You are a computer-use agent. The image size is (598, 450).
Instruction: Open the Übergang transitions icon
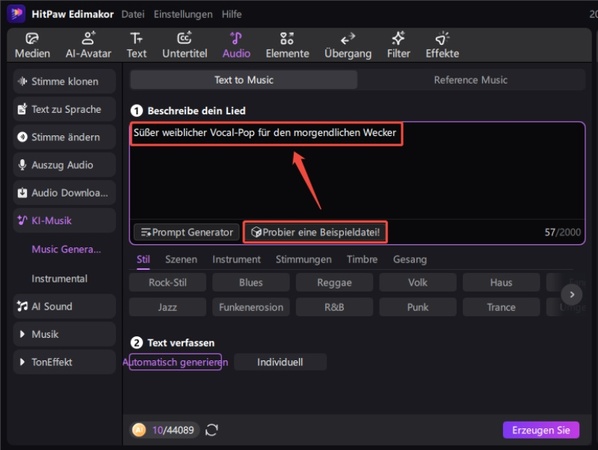348,39
